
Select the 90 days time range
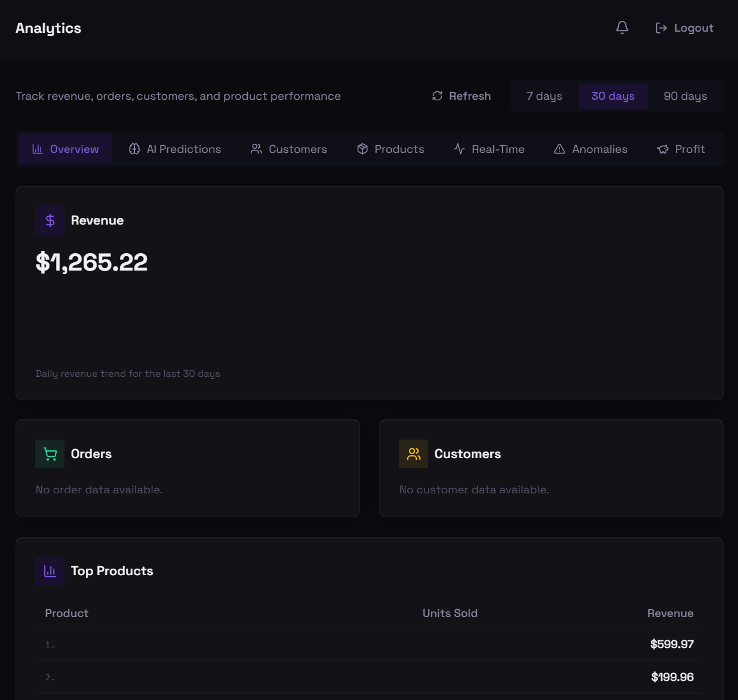pyautogui.click(x=685, y=96)
